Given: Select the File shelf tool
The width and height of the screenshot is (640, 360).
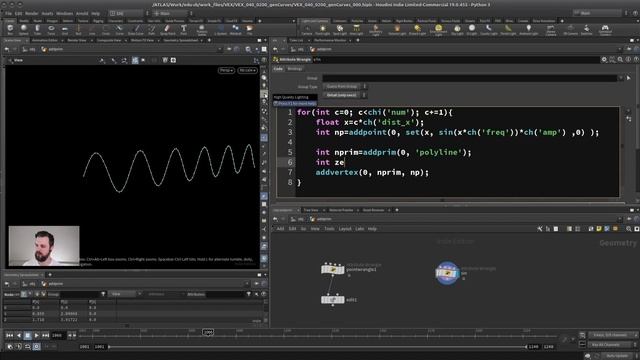Looking at the screenshot, I should (x=249, y=29).
